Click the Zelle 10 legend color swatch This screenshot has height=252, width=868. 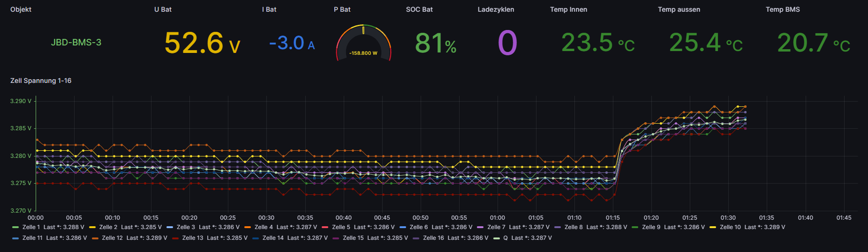[x=713, y=227]
